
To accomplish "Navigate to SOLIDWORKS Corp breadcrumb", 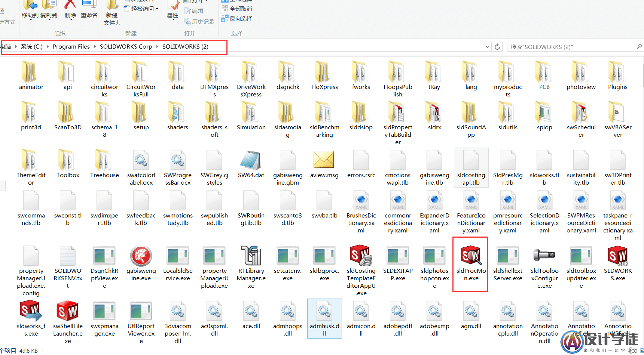I will 126,47.
